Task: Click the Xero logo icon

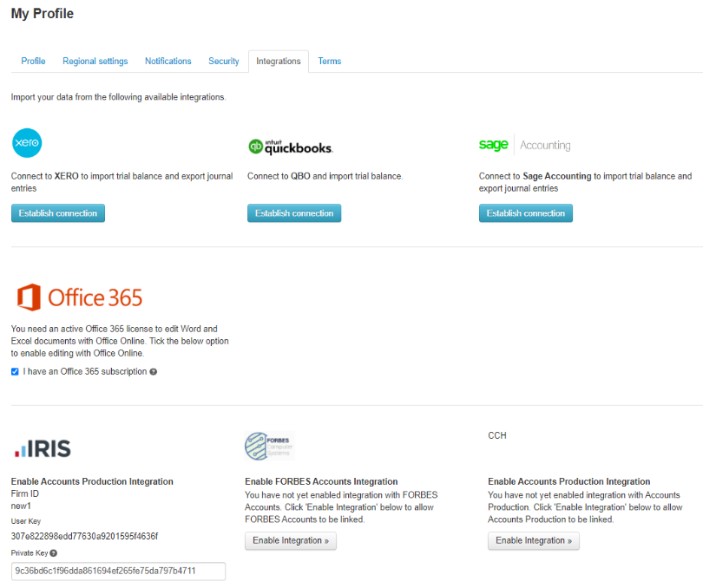Action: (27, 143)
